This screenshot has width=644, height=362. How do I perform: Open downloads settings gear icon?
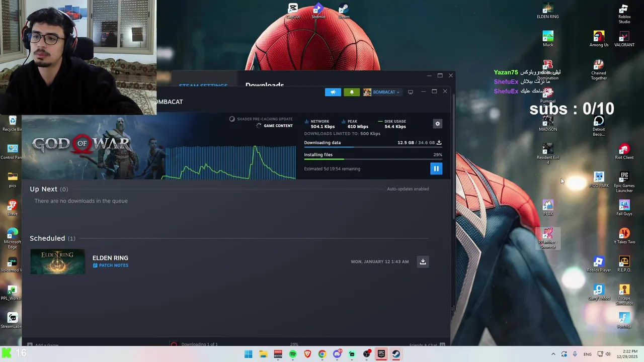[x=438, y=124]
